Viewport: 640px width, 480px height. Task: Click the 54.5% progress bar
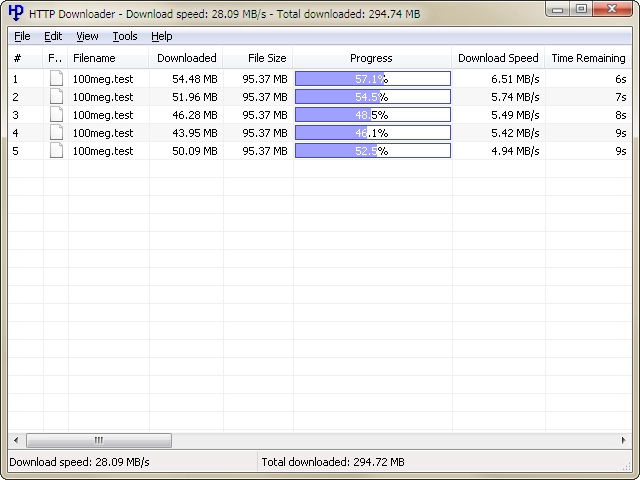pyautogui.click(x=373, y=96)
